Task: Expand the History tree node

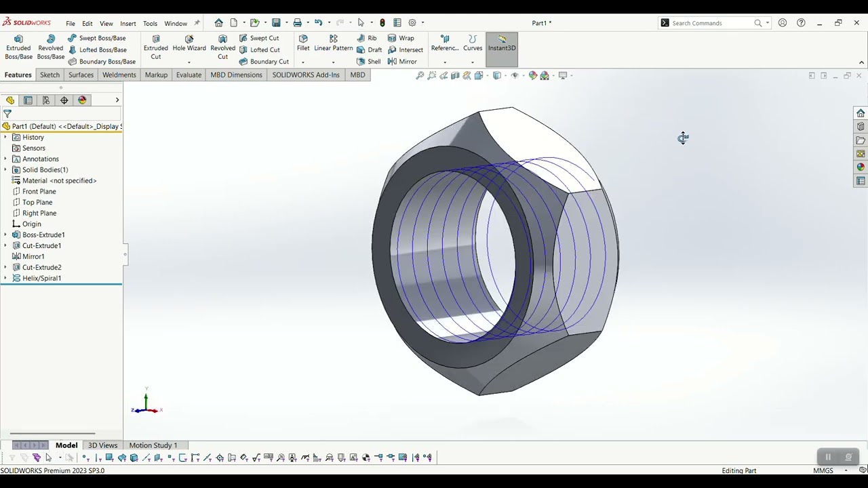Action: 5,137
